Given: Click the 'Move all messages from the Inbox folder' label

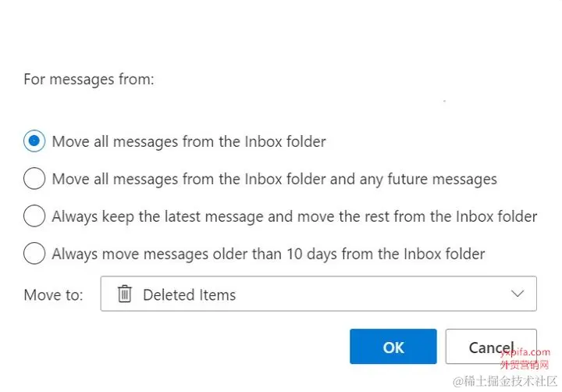Looking at the screenshot, I should tap(189, 141).
